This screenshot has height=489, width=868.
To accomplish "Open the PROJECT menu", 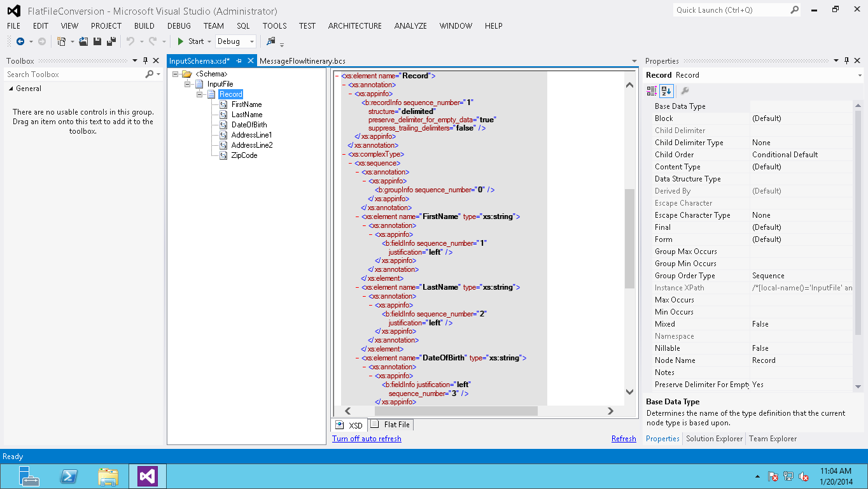I will click(106, 26).
